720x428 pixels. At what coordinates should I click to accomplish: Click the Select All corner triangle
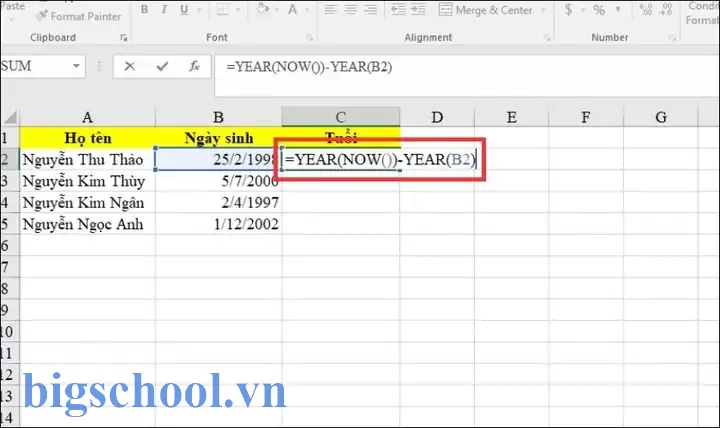10,117
